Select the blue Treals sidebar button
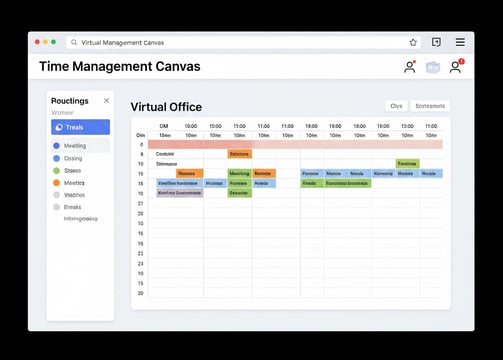This screenshot has width=503, height=360. click(80, 127)
